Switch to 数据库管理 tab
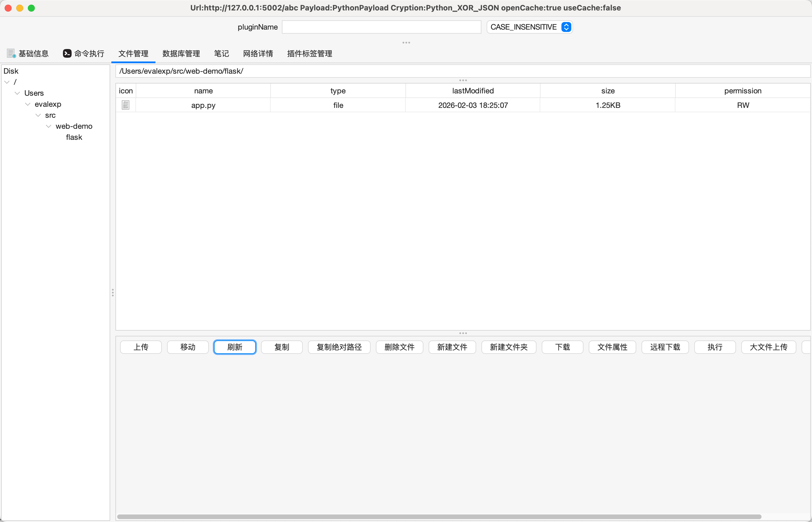The height and width of the screenshot is (522, 812). 181,54
